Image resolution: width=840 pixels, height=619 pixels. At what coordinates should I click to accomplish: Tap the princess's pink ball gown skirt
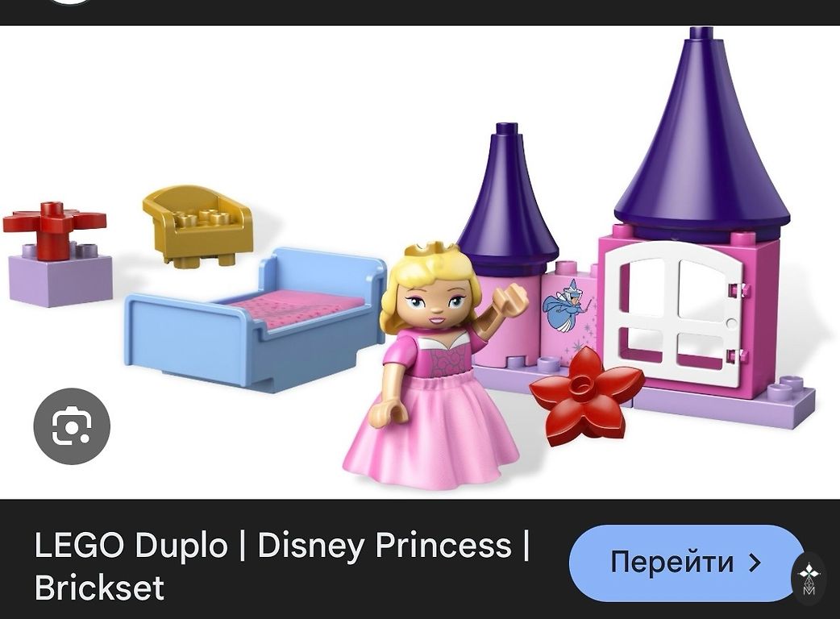click(x=432, y=430)
